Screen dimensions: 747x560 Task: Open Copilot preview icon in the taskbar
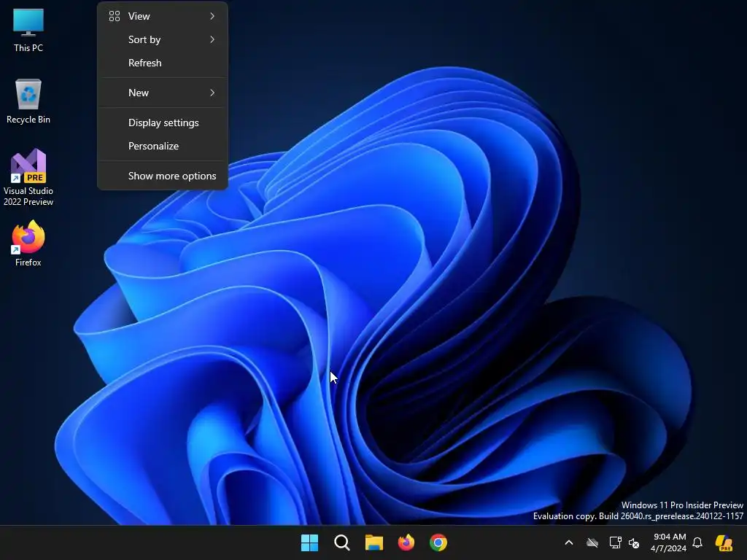tap(724, 542)
